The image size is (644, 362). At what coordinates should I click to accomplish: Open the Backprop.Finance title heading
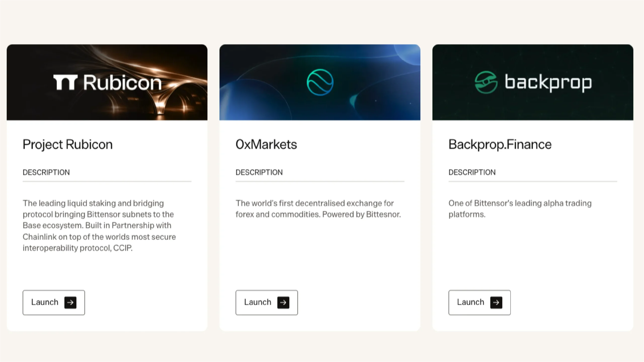(x=500, y=145)
